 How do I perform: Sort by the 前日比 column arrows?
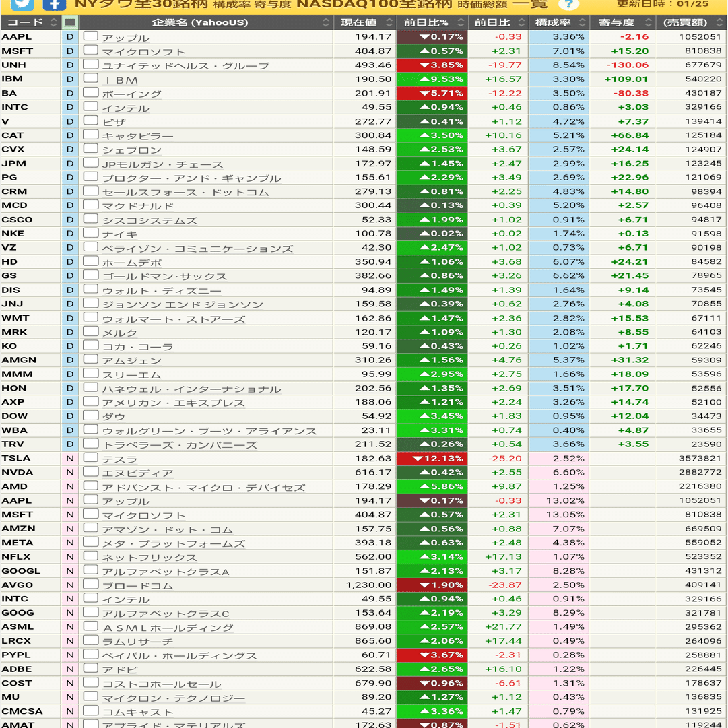point(522,22)
